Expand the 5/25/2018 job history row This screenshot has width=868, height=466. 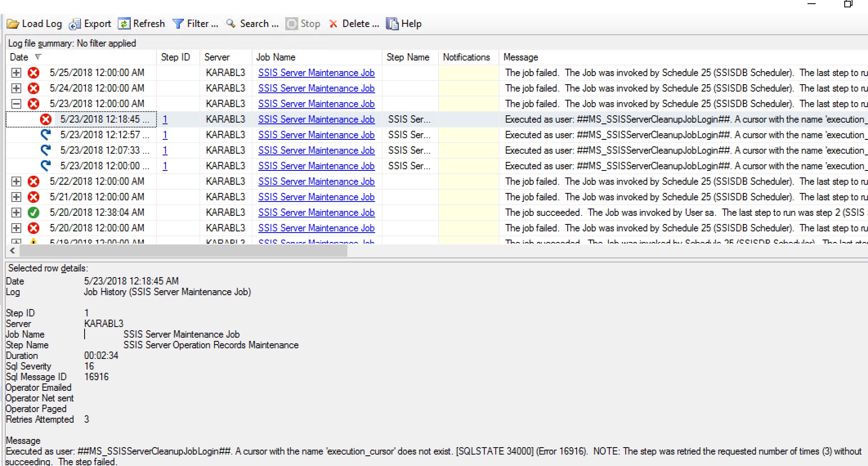pyautogui.click(x=16, y=73)
